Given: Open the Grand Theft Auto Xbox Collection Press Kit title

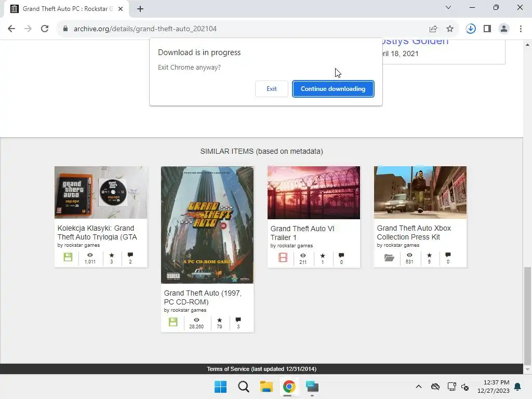Looking at the screenshot, I should click(x=414, y=232).
